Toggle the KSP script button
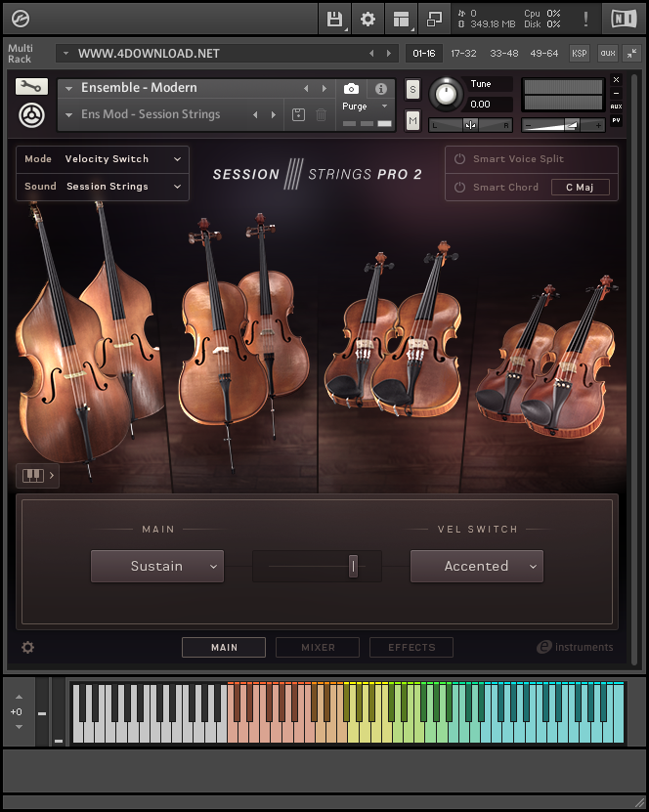The height and width of the screenshot is (812, 649). click(579, 53)
